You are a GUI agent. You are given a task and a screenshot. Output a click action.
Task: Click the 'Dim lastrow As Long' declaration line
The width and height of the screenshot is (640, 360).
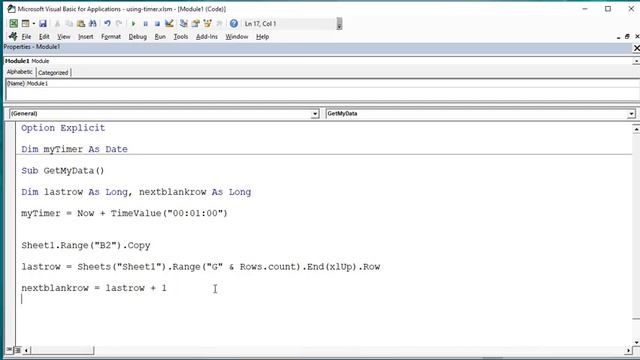pos(136,192)
